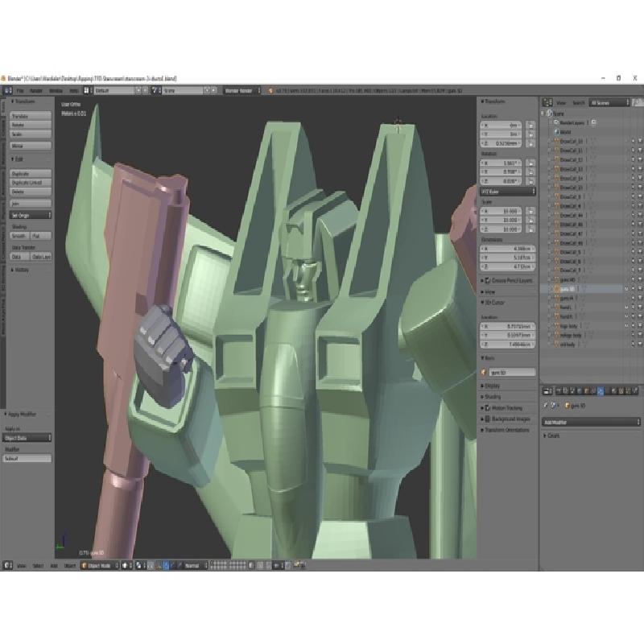Click the object name field in the Item panel
The height and width of the screenshot is (644, 644).
click(512, 373)
